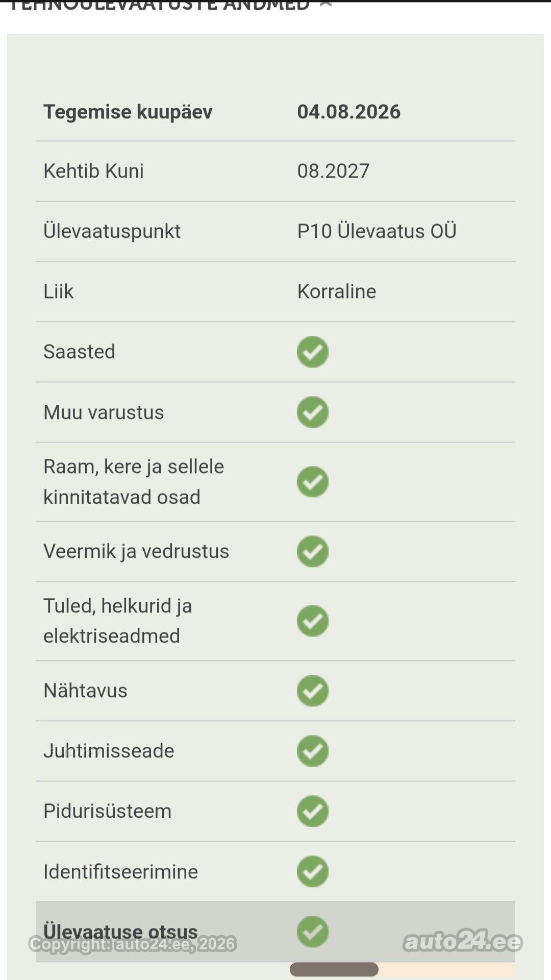Click the Kehtib Kuni value 08.2027

tap(333, 171)
